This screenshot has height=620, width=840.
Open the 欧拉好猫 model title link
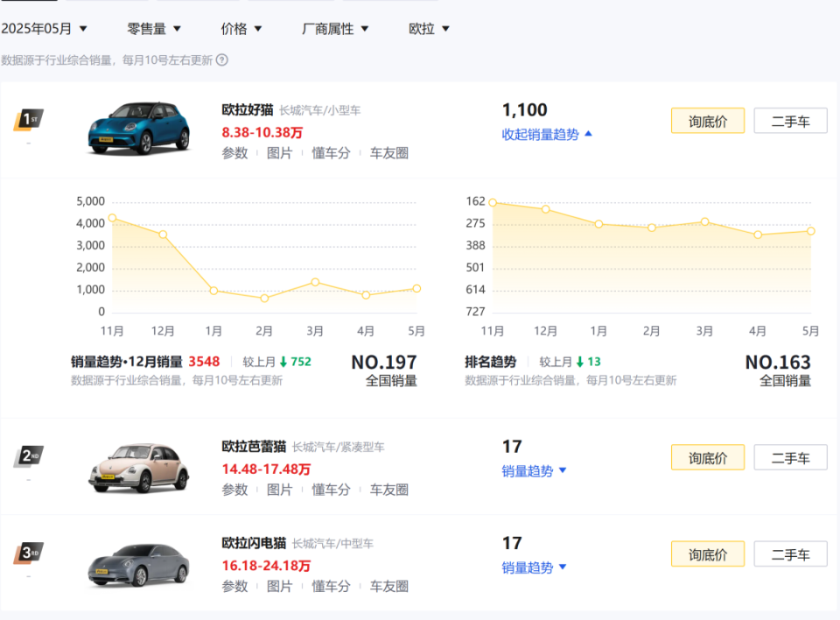[x=248, y=110]
